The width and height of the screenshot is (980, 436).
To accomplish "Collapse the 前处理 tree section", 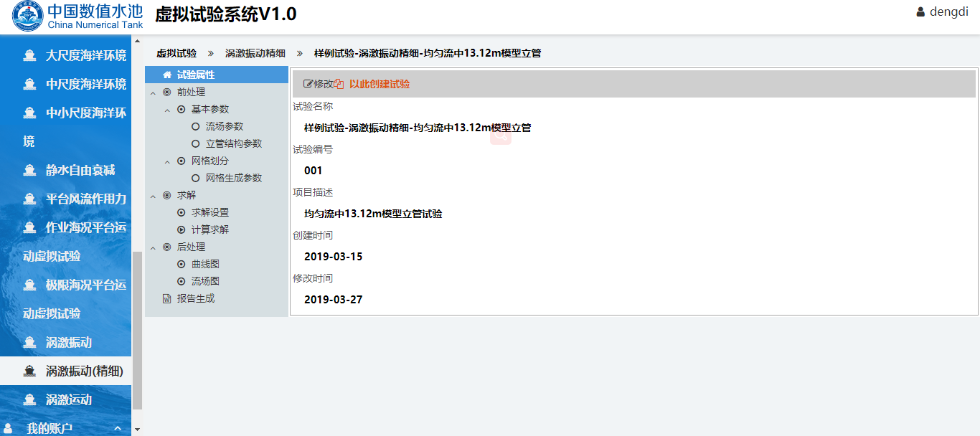I will [x=153, y=93].
